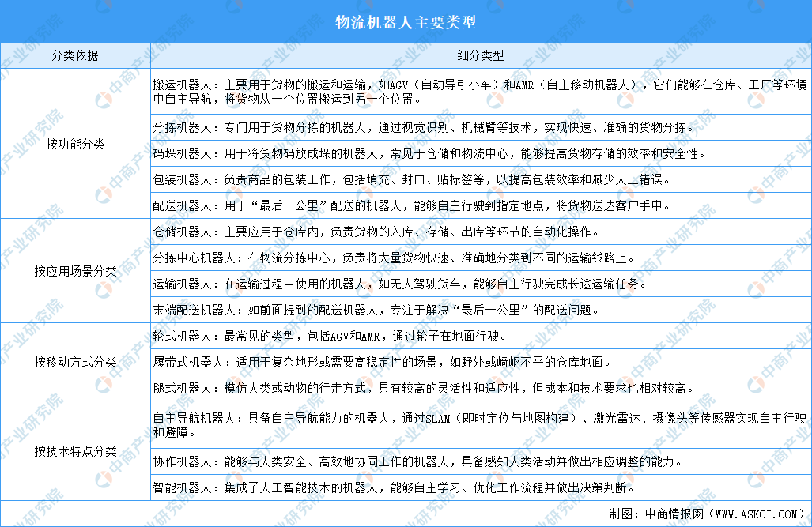Select the 配送机器人 description row

click(x=481, y=205)
